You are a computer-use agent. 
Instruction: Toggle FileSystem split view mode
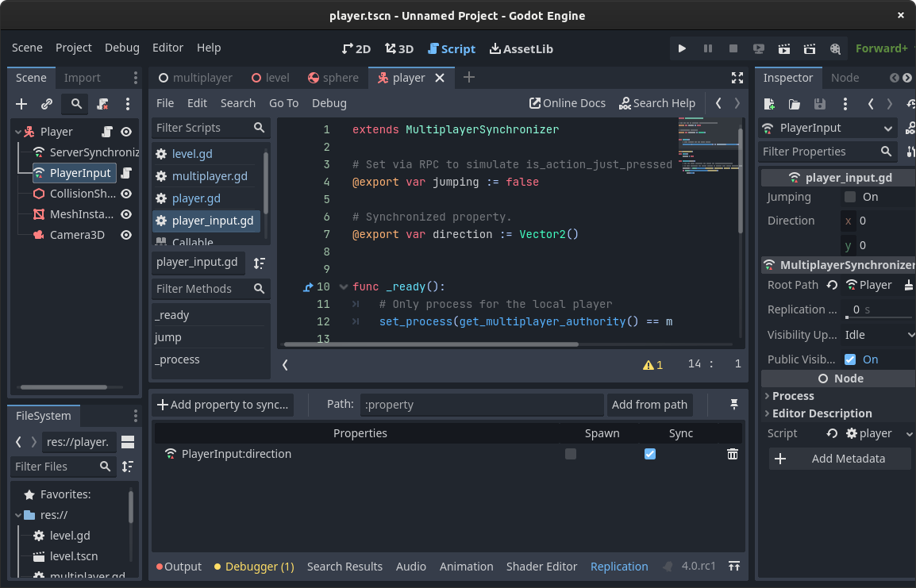point(127,442)
